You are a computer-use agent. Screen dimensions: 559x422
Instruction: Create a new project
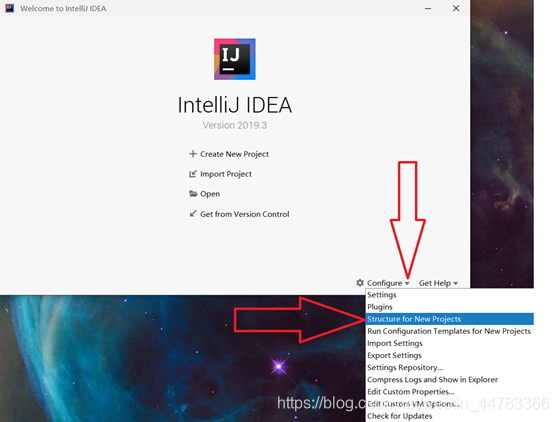234,154
